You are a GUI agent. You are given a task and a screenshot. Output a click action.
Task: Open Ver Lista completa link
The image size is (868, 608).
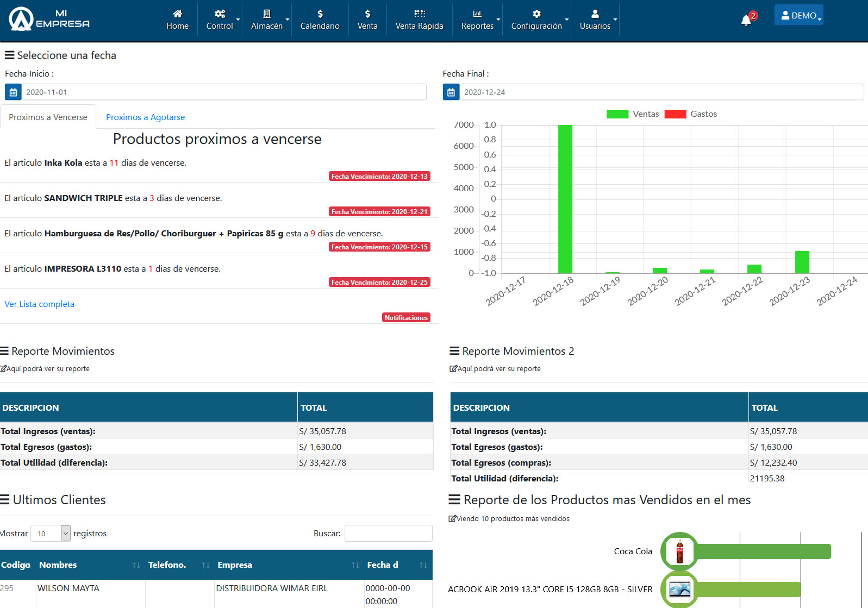pyautogui.click(x=39, y=304)
